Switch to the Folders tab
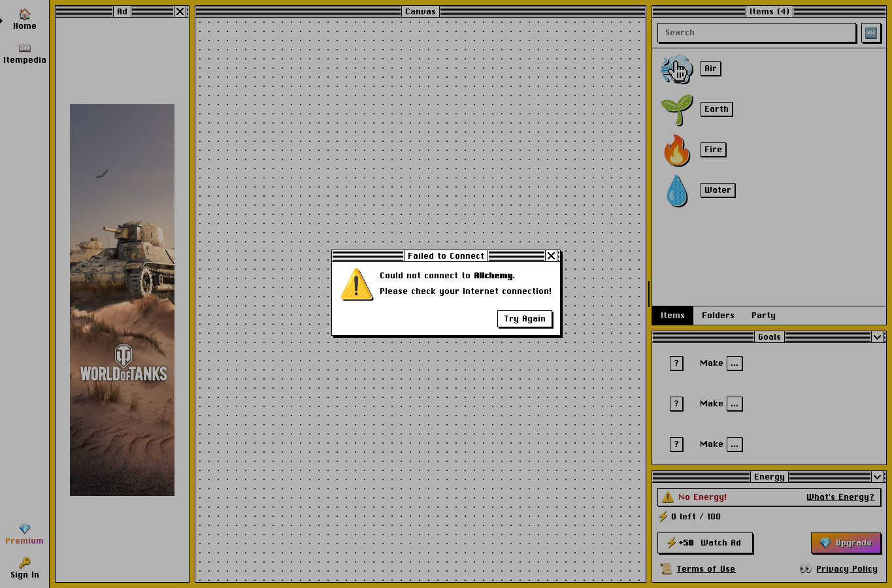892x588 pixels. [x=718, y=316]
